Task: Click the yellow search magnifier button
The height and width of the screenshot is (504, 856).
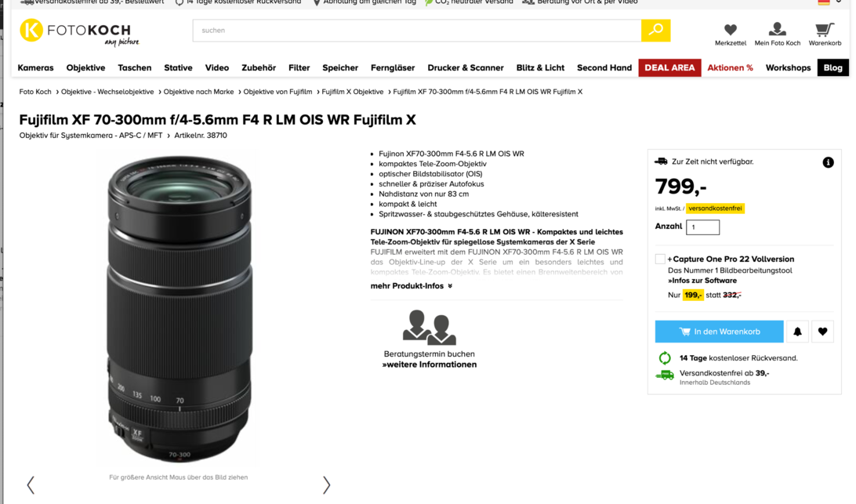Action: point(655,31)
